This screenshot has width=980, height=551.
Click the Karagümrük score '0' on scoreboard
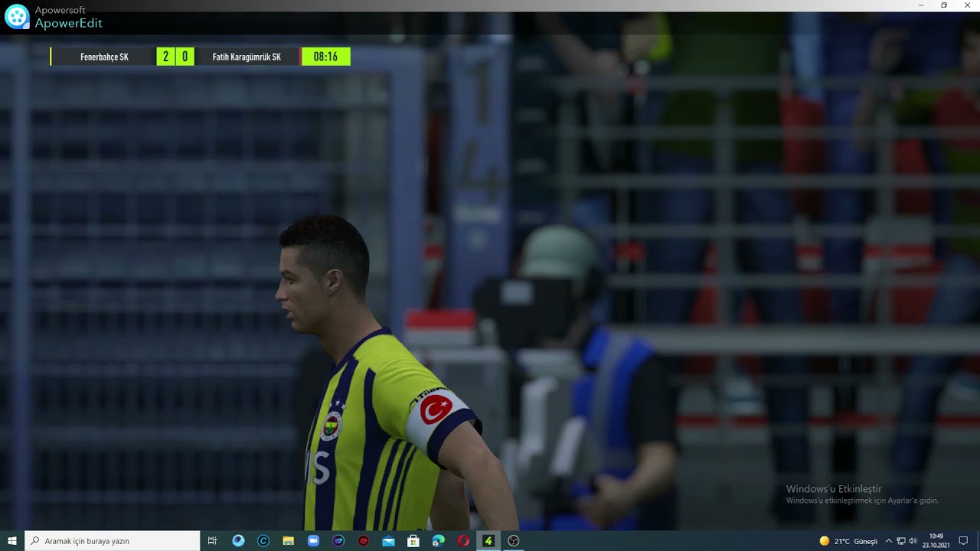click(x=185, y=57)
